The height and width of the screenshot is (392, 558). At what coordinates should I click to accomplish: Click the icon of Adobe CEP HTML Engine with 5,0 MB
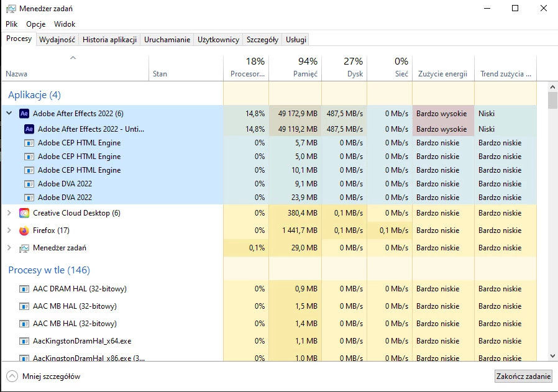pos(29,157)
